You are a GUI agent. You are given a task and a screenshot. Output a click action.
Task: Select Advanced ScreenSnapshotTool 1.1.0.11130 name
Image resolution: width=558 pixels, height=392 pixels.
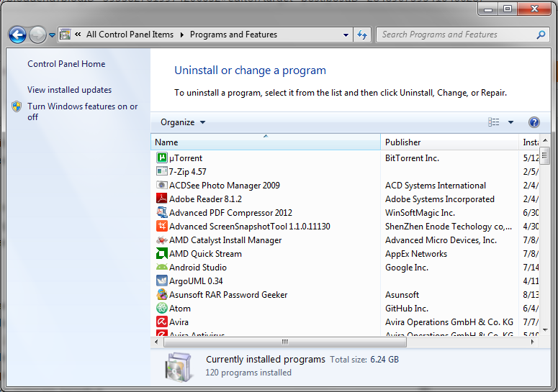coord(250,227)
